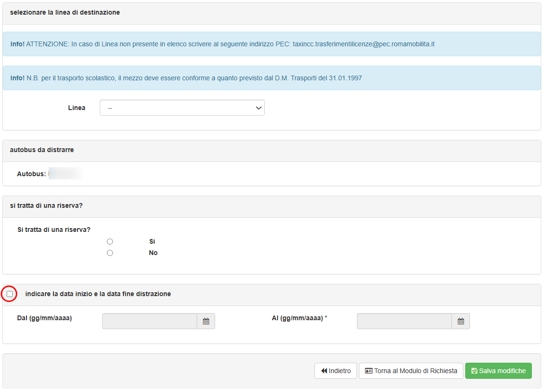Select the "No" radio button

(110, 253)
